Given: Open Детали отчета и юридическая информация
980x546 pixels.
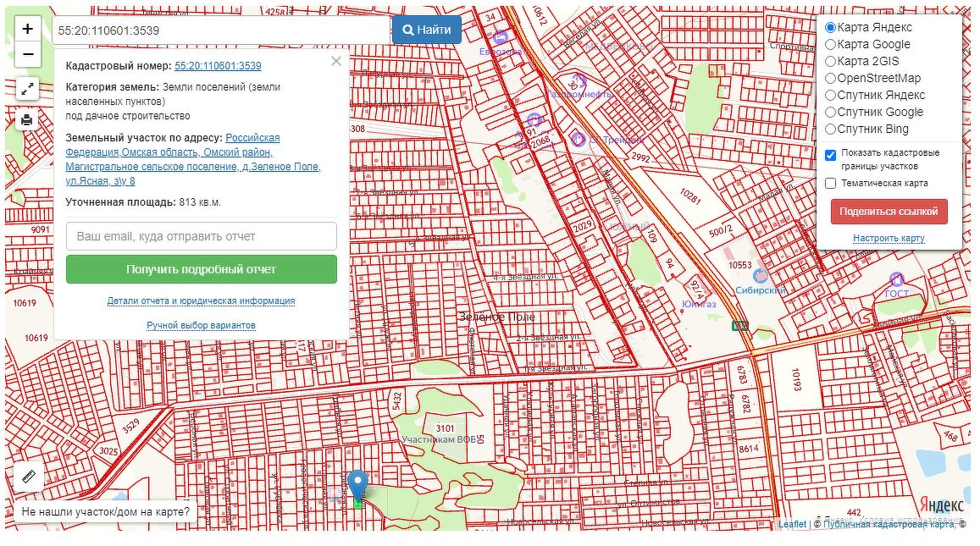Looking at the screenshot, I should click(202, 301).
